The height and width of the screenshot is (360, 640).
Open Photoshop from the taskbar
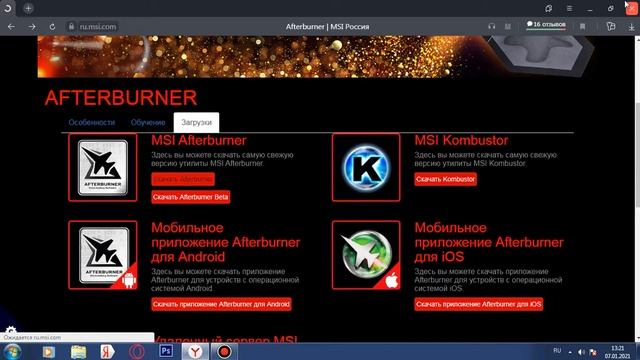(x=166, y=351)
